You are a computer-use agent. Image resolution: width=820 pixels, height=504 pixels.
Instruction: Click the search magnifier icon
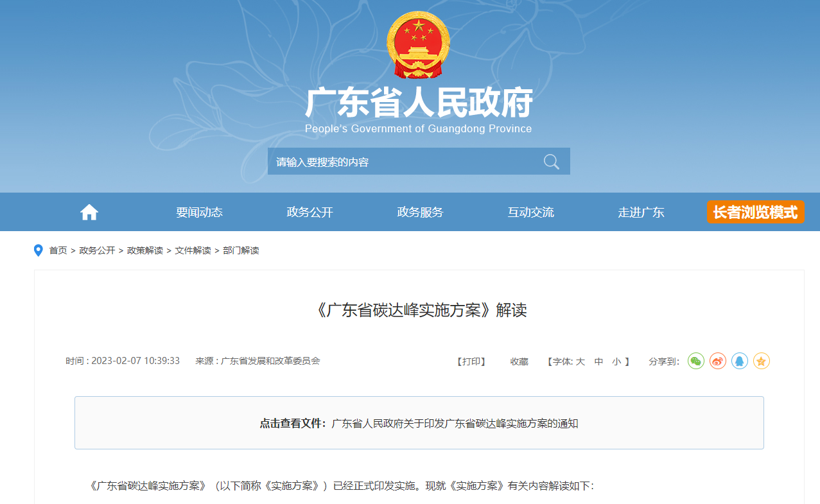pyautogui.click(x=551, y=162)
